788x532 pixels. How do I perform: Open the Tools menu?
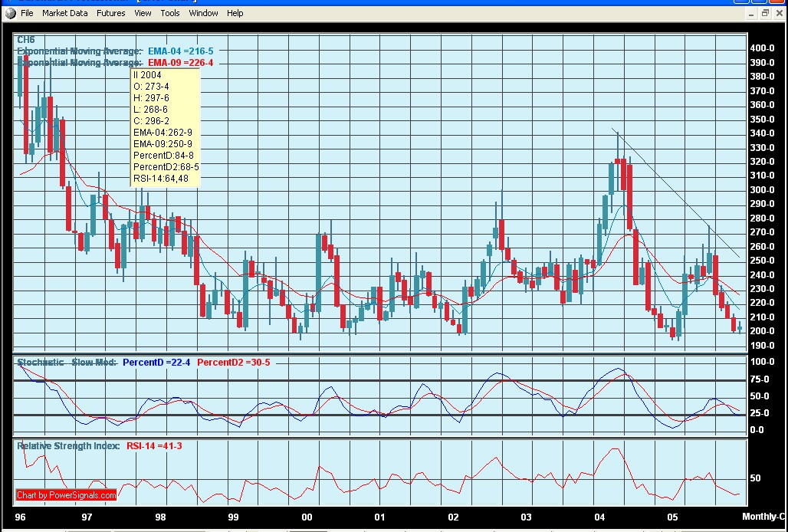click(x=170, y=13)
